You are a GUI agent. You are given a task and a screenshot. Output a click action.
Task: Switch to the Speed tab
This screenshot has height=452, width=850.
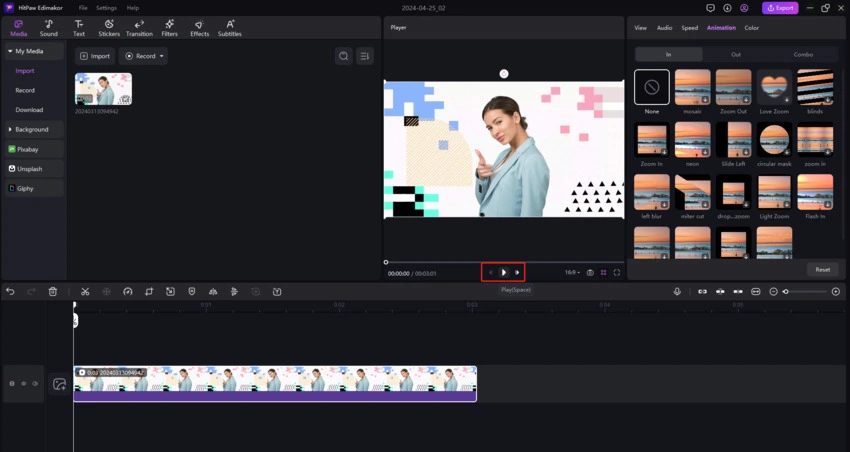click(690, 28)
